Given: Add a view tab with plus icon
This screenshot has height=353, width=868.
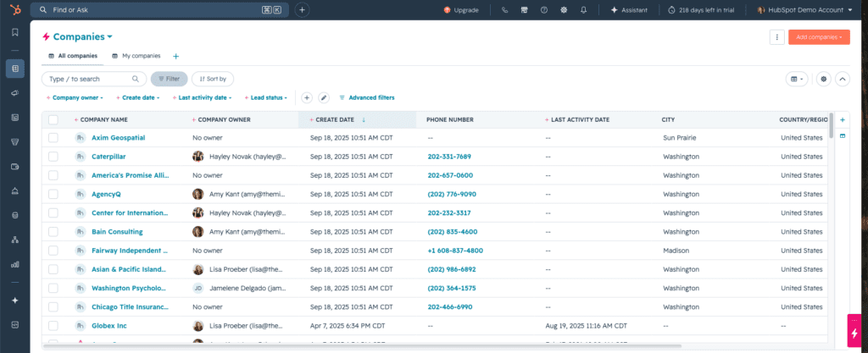Looking at the screenshot, I should click(176, 57).
